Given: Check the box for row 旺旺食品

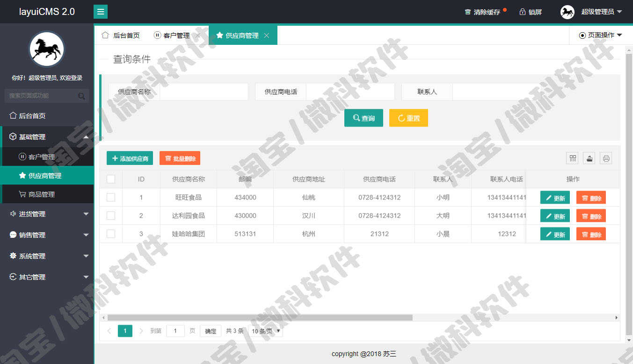Looking at the screenshot, I should pyautogui.click(x=111, y=197).
